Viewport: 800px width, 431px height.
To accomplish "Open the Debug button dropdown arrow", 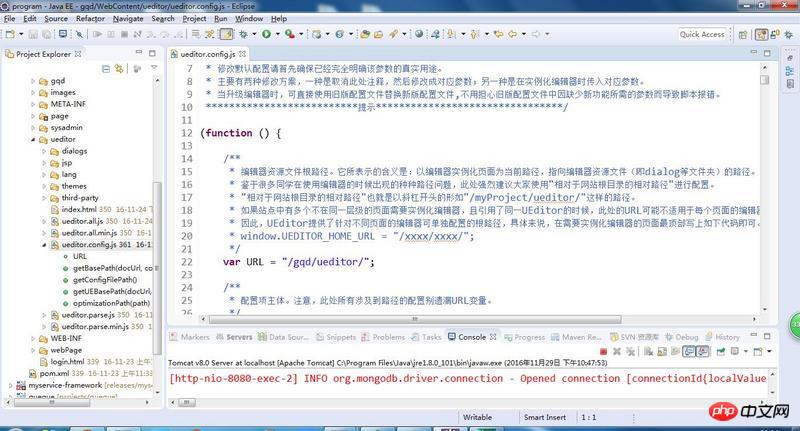I will [x=254, y=34].
